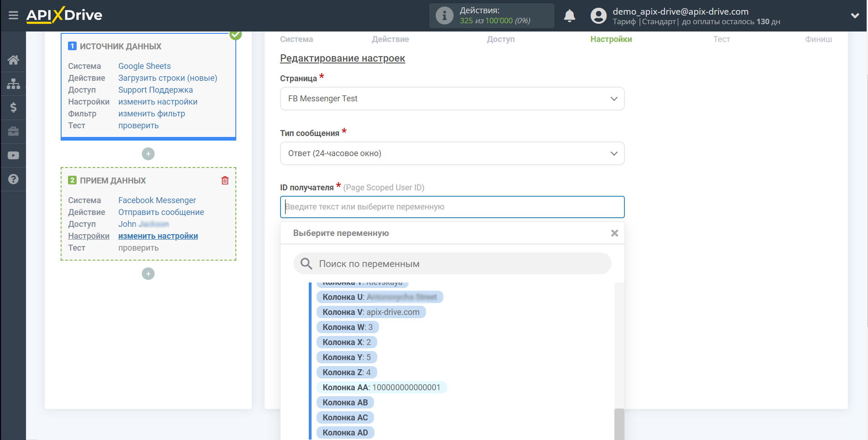This screenshot has width=868, height=440.
Task: Click the actions info icon
Action: point(444,16)
